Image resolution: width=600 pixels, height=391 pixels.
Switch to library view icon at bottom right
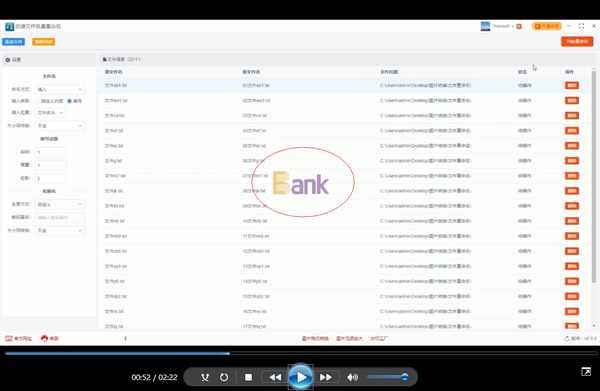click(586, 371)
